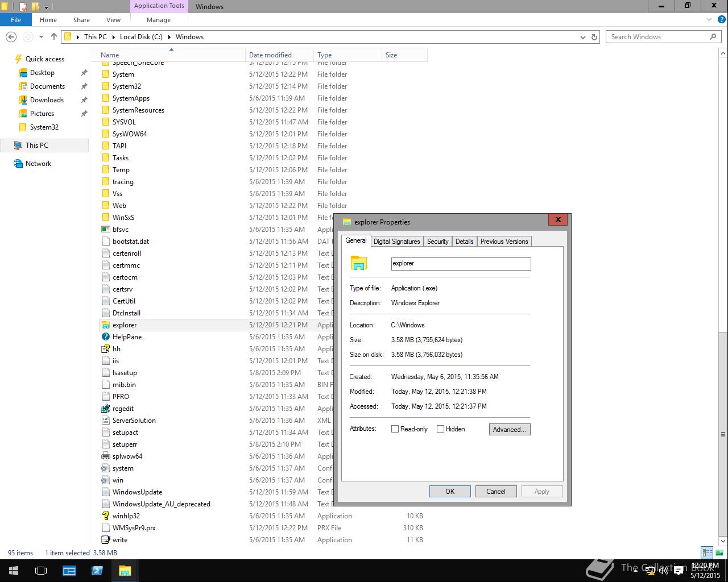Screen dimensions: 728x582
Task: Click the explorer application file icon
Action: pos(105,325)
